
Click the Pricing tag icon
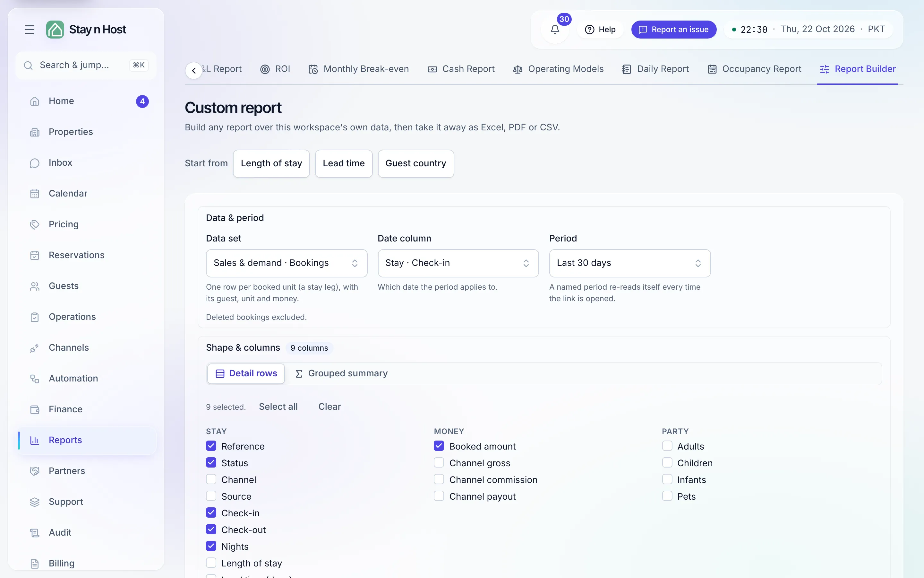pos(35,225)
